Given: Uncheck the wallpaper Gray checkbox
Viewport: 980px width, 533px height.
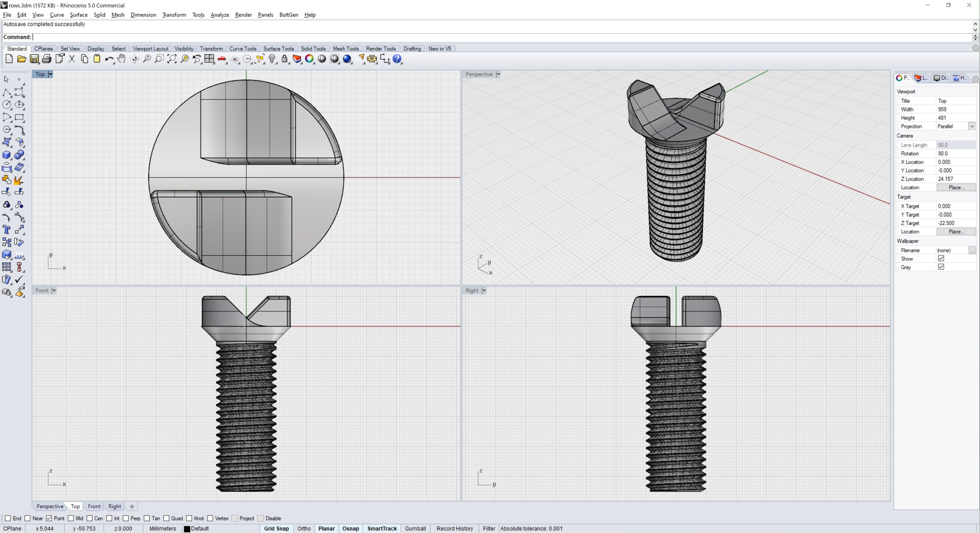Looking at the screenshot, I should pyautogui.click(x=941, y=267).
